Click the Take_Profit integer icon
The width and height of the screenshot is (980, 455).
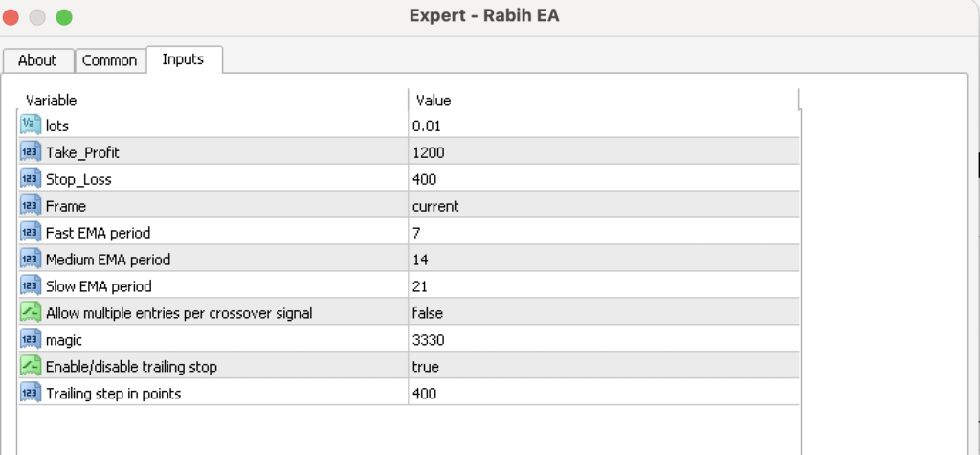click(x=29, y=152)
